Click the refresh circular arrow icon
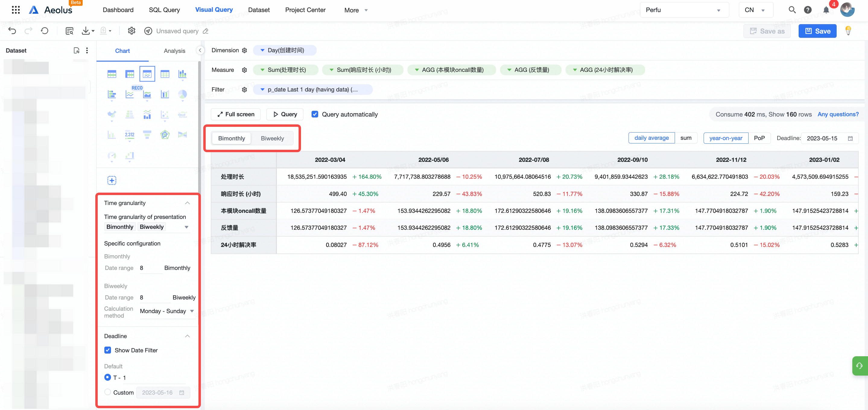The height and width of the screenshot is (410, 868). pos(44,31)
